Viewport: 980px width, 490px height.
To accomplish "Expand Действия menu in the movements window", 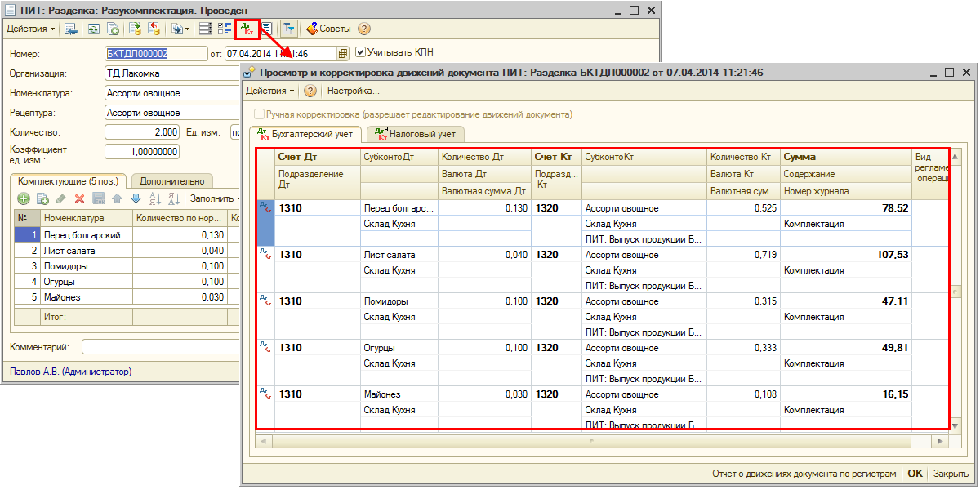I will click(270, 91).
